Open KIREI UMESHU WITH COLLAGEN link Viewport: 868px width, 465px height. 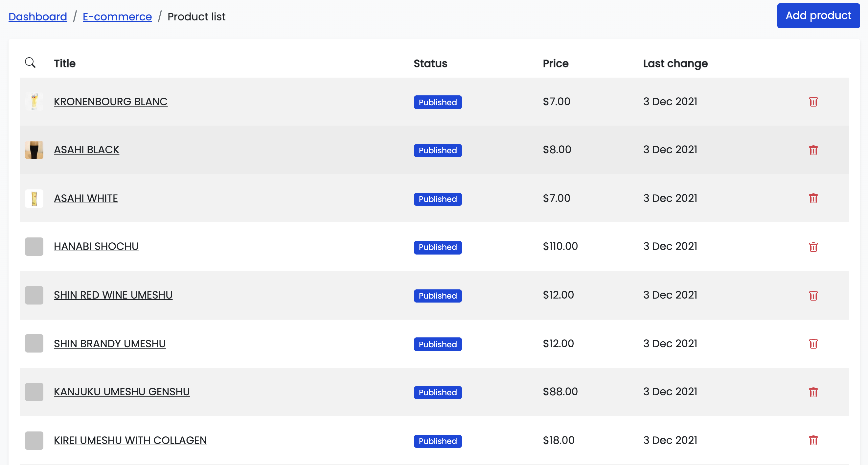(130, 440)
